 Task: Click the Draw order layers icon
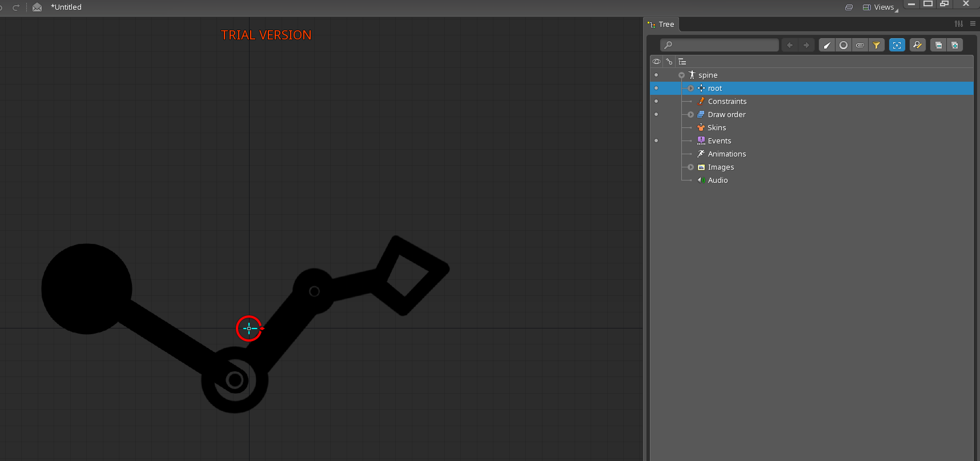701,114
